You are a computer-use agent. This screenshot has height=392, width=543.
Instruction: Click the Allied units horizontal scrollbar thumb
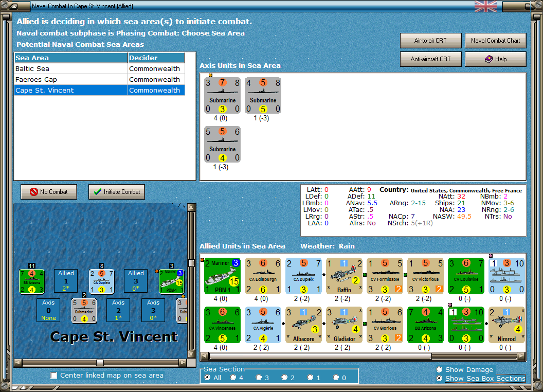pyautogui.click(x=320, y=356)
